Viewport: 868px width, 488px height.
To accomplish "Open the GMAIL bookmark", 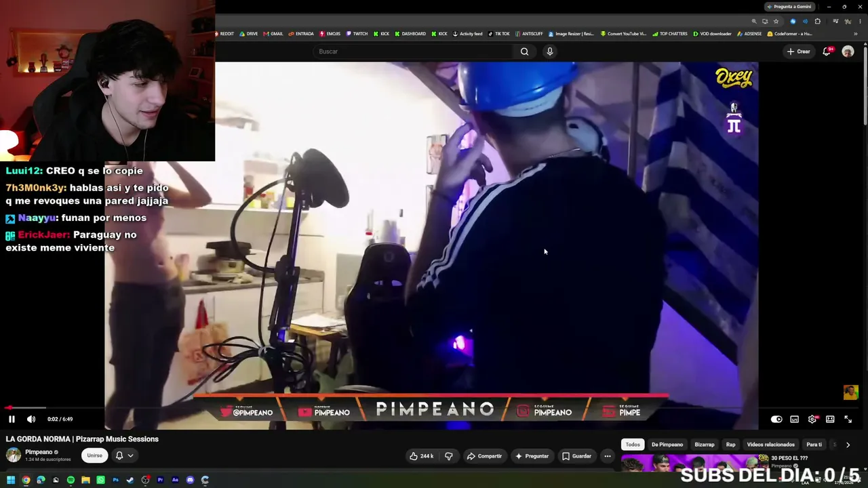I will (x=273, y=34).
